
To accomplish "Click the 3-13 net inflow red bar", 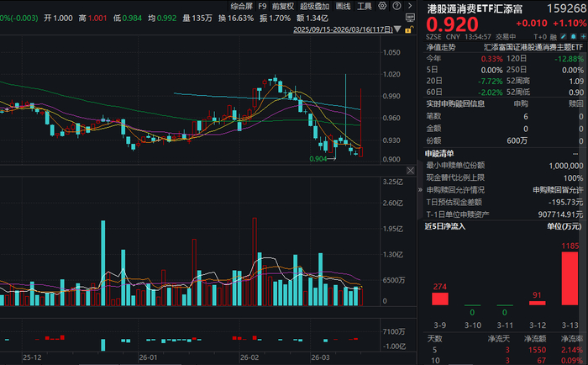I will (570, 278).
